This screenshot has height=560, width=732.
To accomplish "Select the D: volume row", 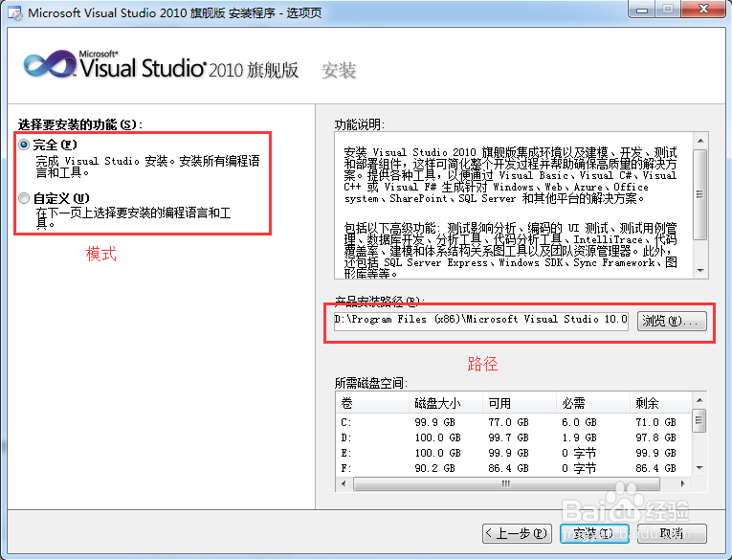I will pyautogui.click(x=514, y=437).
